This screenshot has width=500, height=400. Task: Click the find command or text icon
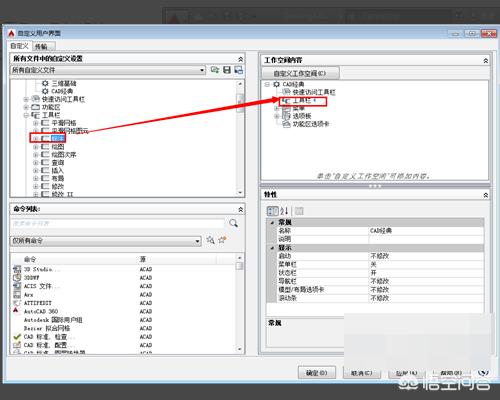coord(210,240)
